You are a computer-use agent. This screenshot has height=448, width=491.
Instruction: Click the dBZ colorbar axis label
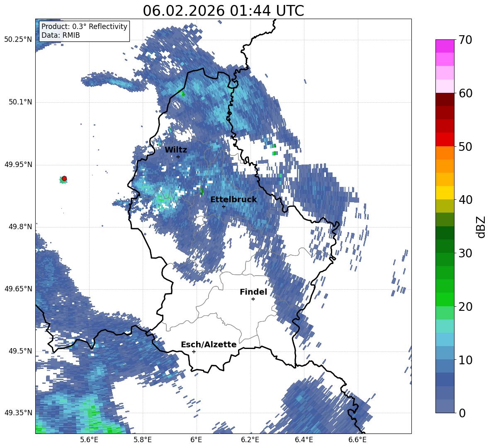tap(481, 227)
